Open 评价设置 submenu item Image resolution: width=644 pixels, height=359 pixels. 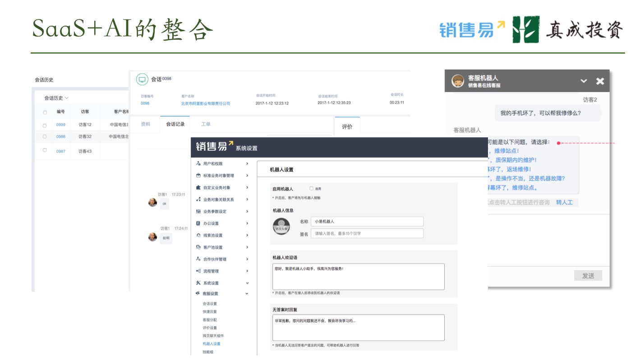coord(210,328)
